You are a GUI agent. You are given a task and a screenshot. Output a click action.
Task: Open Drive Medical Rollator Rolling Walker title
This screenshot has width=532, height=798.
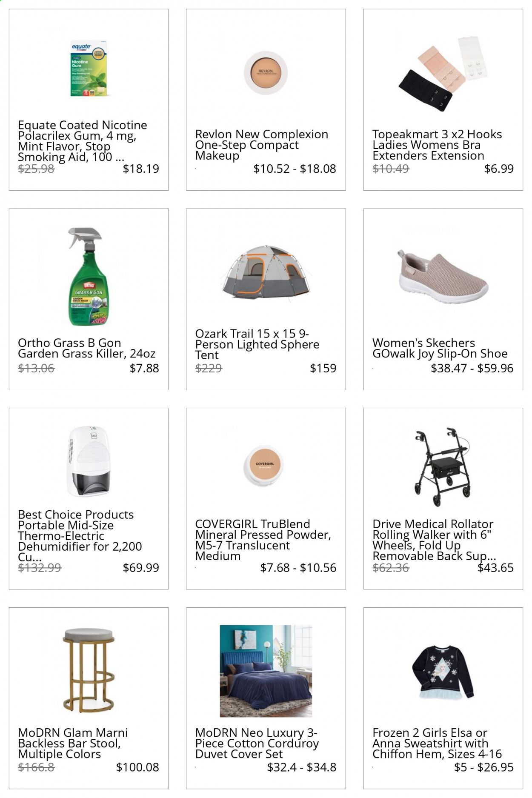pos(434,540)
